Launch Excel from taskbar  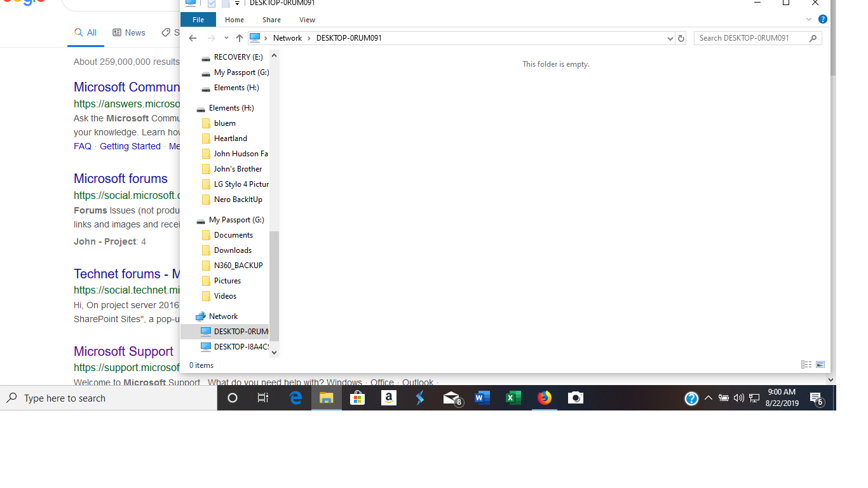513,398
